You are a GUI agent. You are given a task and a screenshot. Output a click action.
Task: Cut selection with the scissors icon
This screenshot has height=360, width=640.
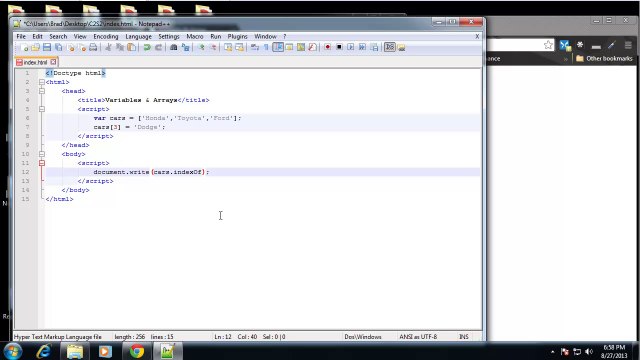click(108, 47)
